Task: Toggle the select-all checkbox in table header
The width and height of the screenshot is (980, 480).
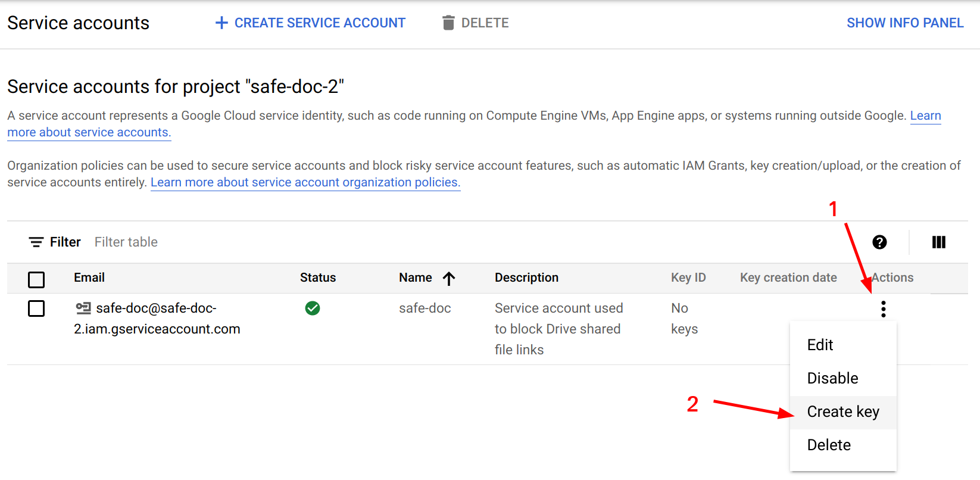Action: [36, 279]
